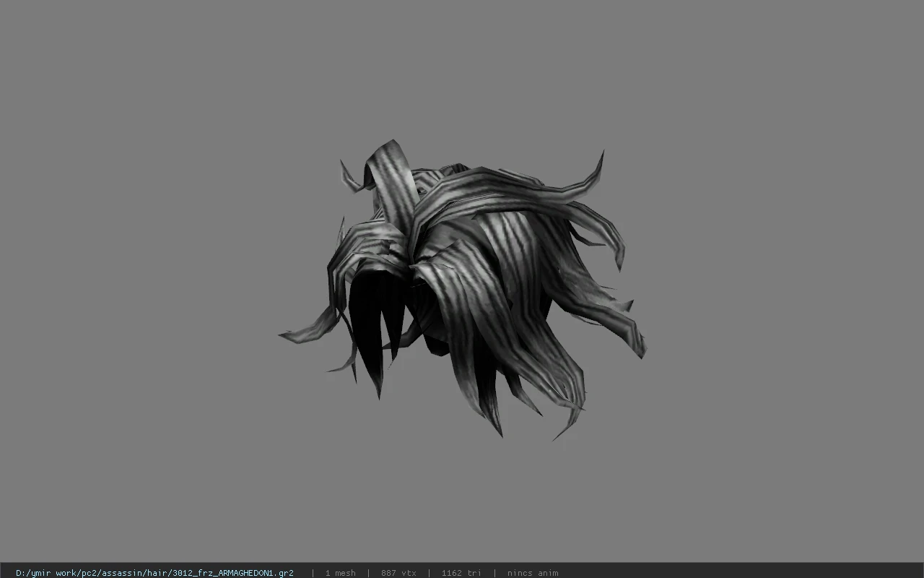Click the '1 mesh' status entry

coord(340,573)
